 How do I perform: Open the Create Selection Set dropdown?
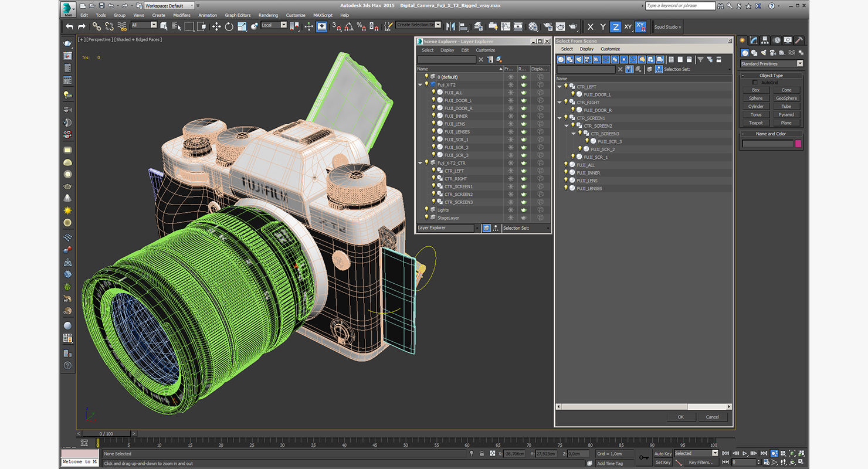click(x=419, y=25)
